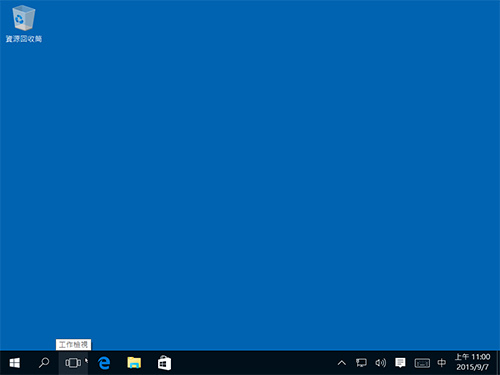Open the clock showing 2015/9/7
The height and width of the screenshot is (375, 500).
pos(473,362)
